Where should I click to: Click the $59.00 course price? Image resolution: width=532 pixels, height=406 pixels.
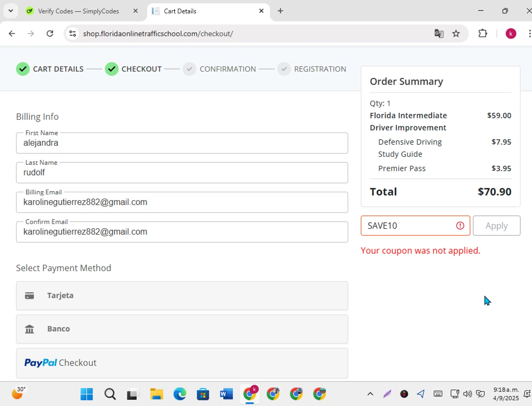[499, 116]
